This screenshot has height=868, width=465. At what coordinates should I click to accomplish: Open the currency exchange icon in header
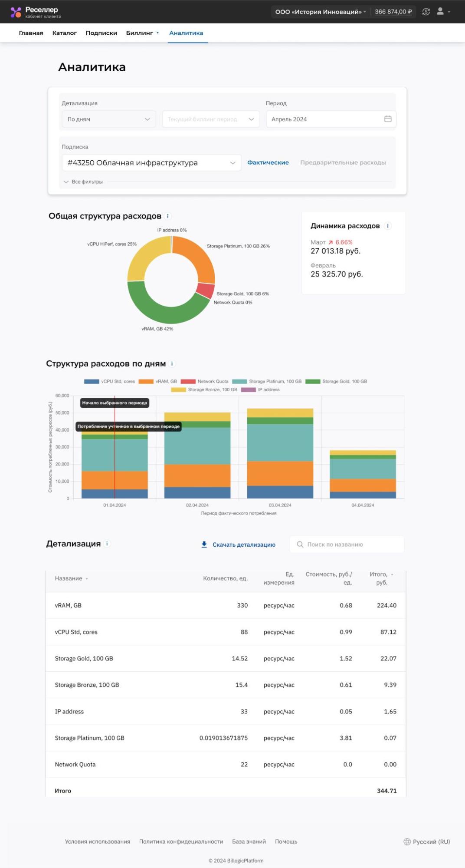pos(426,12)
